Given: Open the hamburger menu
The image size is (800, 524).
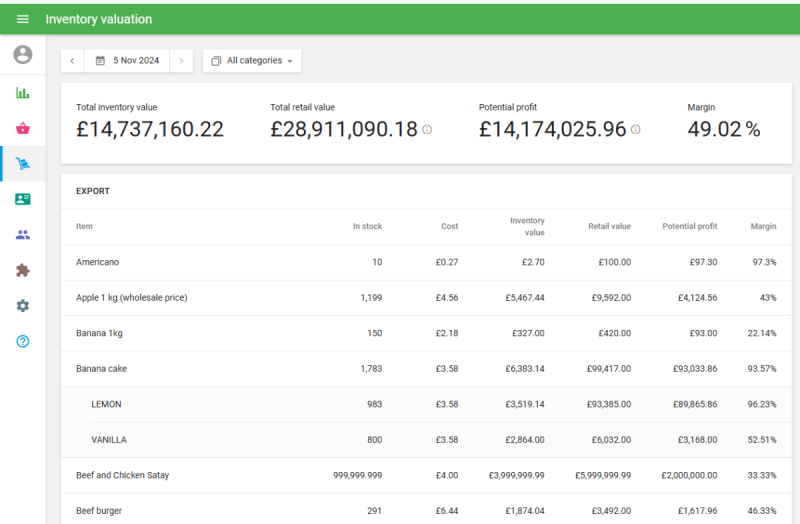Looking at the screenshot, I should click(x=22, y=19).
